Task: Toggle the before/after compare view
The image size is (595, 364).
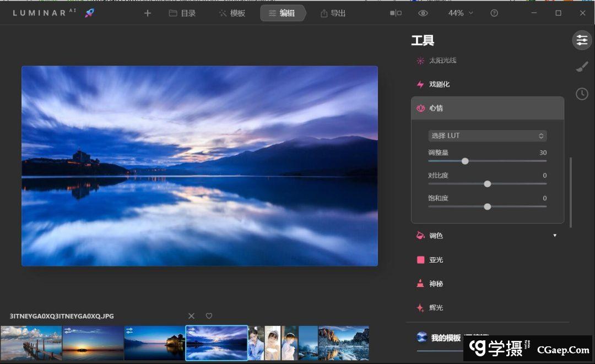Action: point(396,13)
